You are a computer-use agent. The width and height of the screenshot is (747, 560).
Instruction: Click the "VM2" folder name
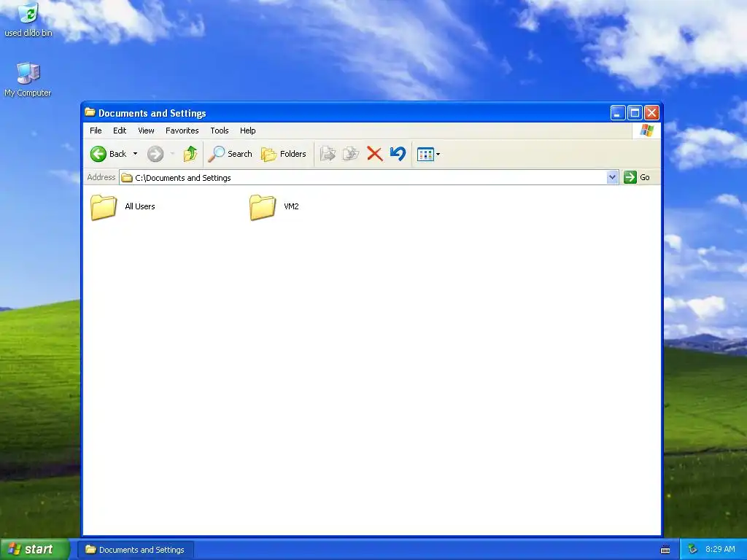(x=291, y=206)
